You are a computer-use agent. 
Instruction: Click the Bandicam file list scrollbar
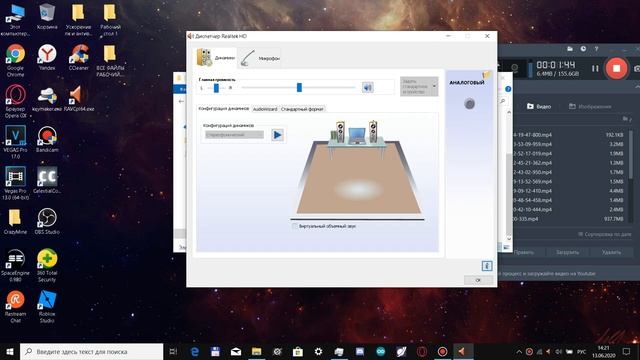(x=631, y=155)
